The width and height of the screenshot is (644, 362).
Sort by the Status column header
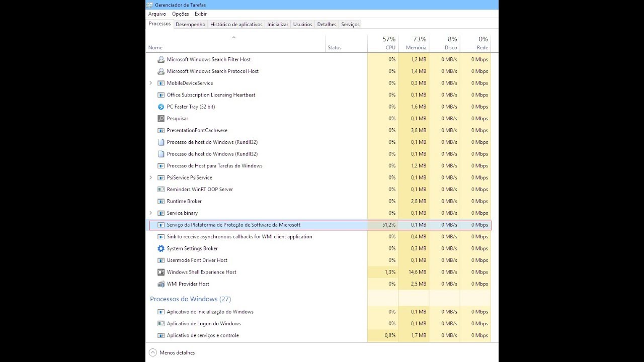pyautogui.click(x=346, y=43)
